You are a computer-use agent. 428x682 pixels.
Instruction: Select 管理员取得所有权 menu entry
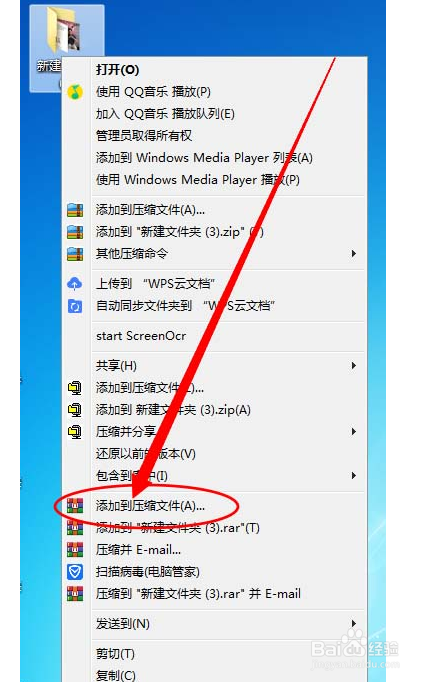(x=144, y=136)
